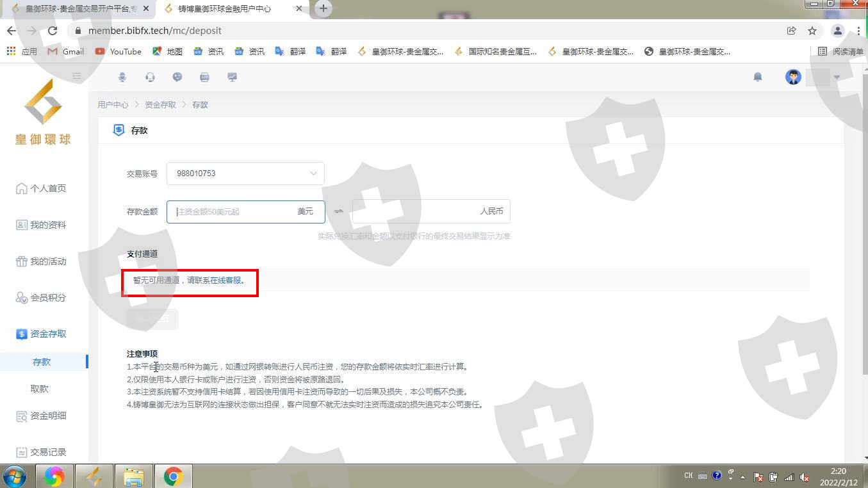Click the address bar URL
868x488 pixels.
[x=155, y=31]
